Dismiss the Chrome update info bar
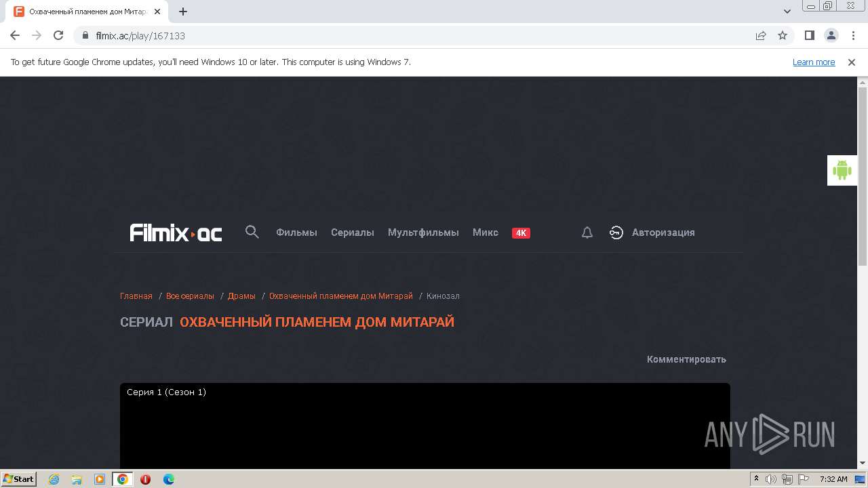 click(x=852, y=62)
